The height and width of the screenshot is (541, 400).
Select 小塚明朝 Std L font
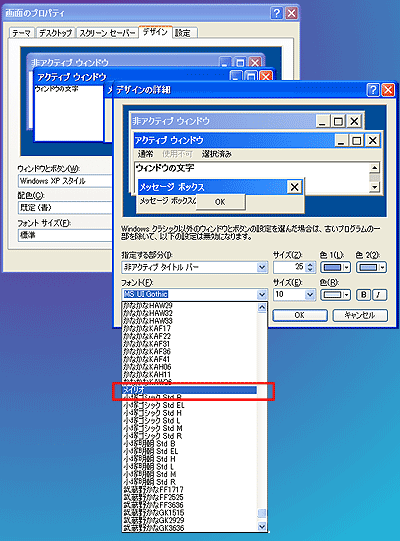tap(189, 466)
